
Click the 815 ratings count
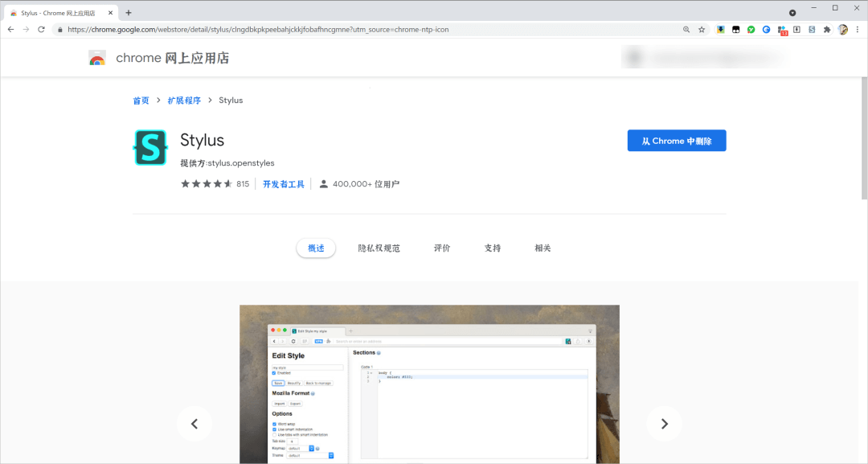tap(243, 184)
